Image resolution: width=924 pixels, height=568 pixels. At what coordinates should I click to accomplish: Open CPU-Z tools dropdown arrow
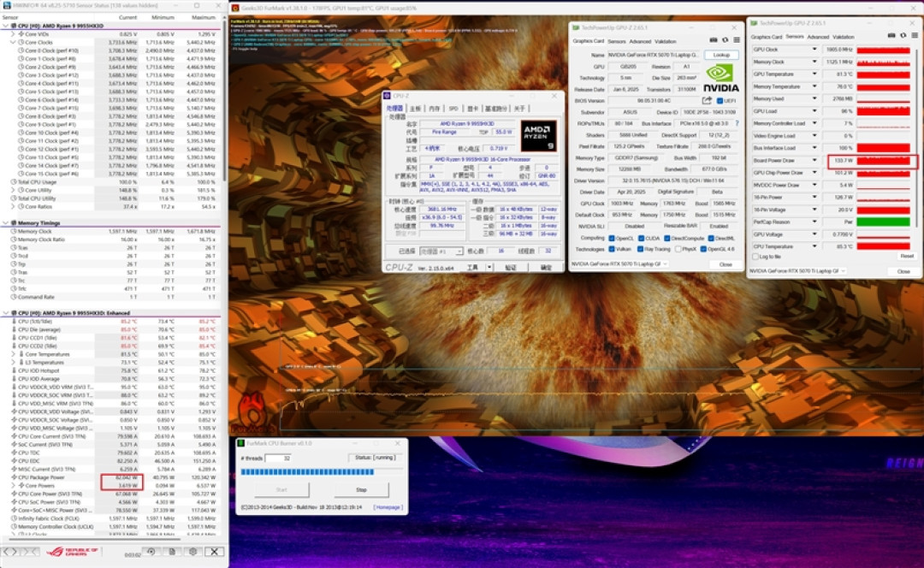click(x=489, y=268)
